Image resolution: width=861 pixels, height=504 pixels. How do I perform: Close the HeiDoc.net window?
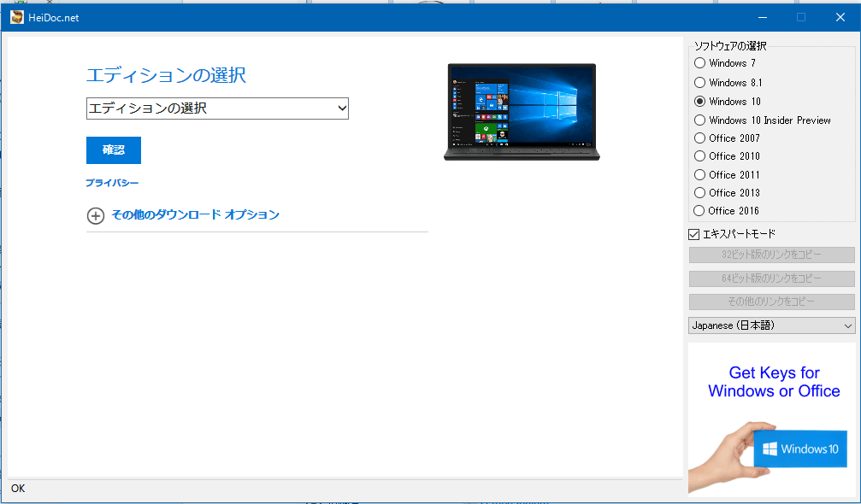[840, 18]
